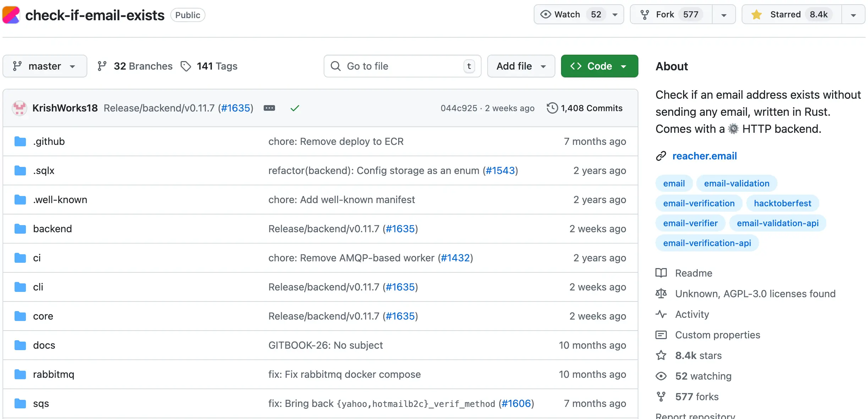The height and width of the screenshot is (419, 868).
Task: Open the fork options dropdown arrow
Action: tap(724, 15)
